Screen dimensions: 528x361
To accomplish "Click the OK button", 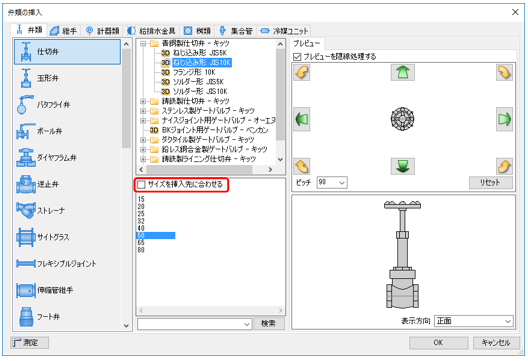I will (x=438, y=342).
